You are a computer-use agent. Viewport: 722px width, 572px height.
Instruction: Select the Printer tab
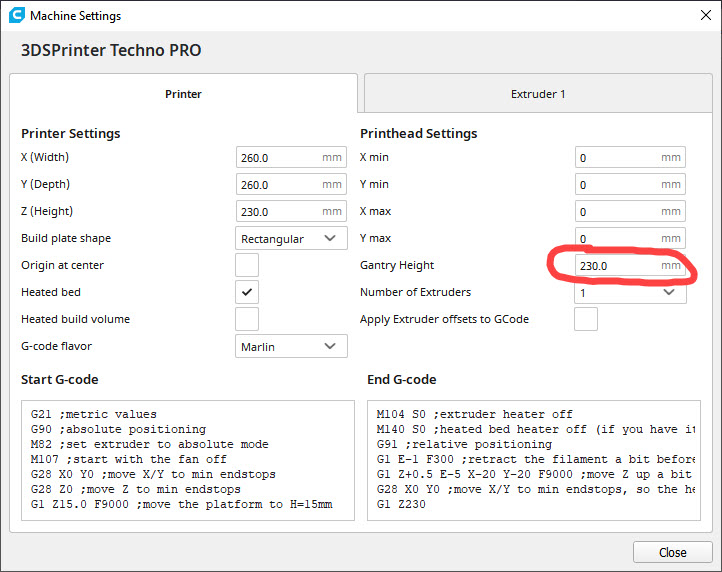pyautogui.click(x=183, y=93)
